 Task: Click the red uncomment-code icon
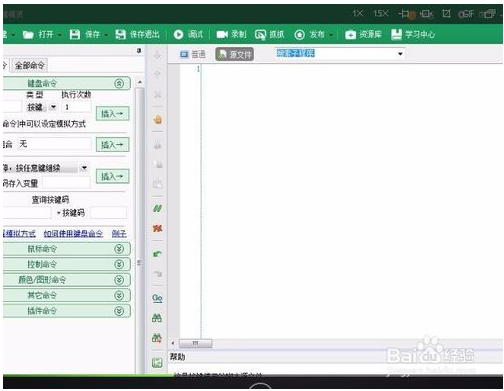pyautogui.click(x=157, y=228)
